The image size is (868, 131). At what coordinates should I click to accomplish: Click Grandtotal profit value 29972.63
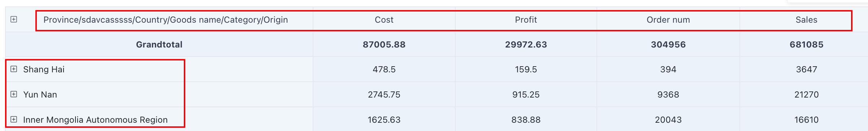[x=526, y=45]
